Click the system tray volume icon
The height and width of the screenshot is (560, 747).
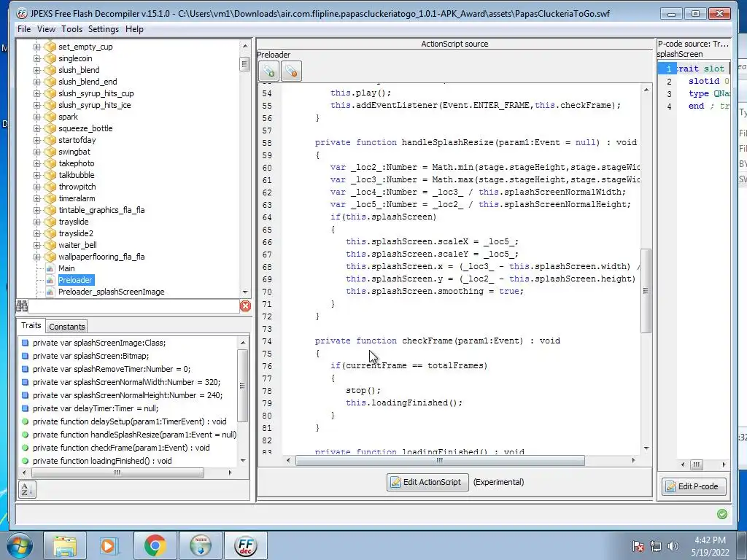[x=673, y=545]
